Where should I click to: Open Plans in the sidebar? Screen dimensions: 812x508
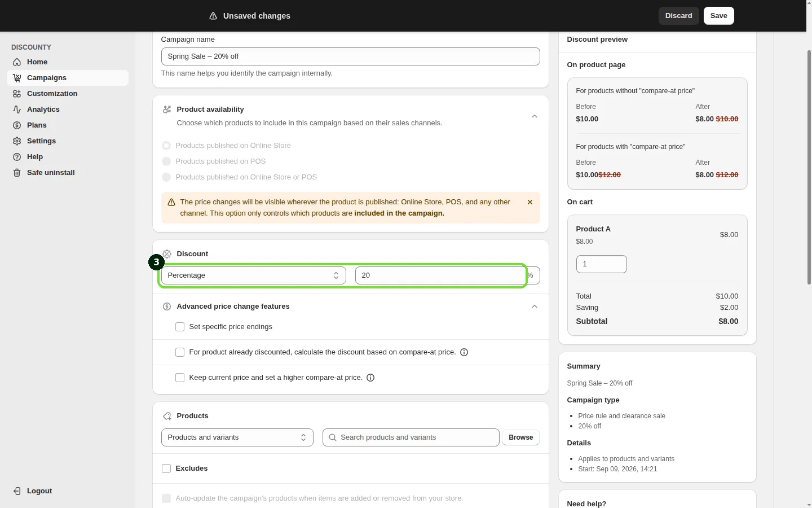point(68,125)
